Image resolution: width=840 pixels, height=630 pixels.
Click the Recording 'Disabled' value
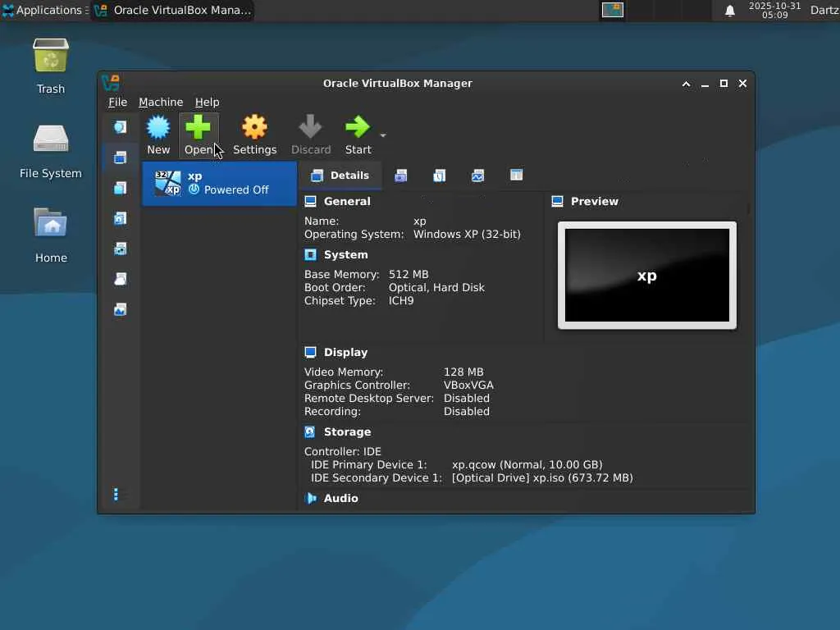click(x=466, y=412)
